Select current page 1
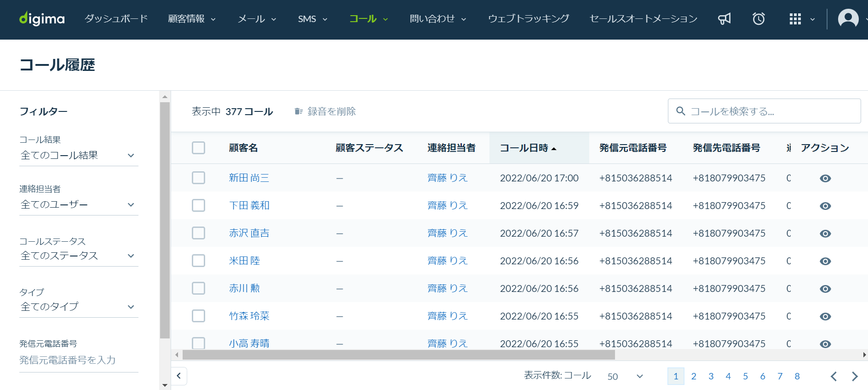This screenshot has height=390, width=868. [x=676, y=376]
